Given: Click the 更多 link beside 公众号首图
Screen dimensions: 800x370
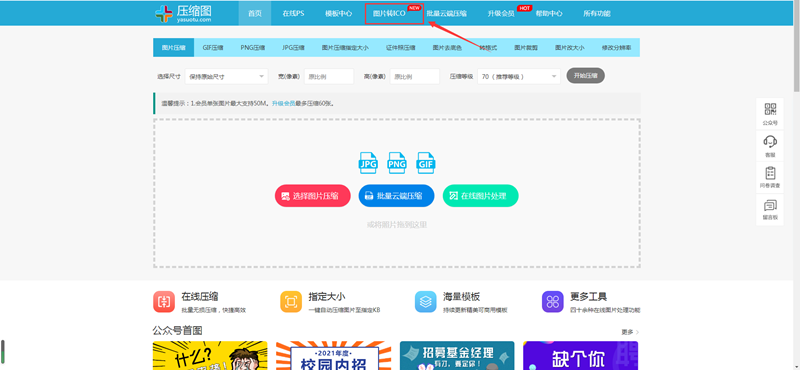Looking at the screenshot, I should point(630,332).
